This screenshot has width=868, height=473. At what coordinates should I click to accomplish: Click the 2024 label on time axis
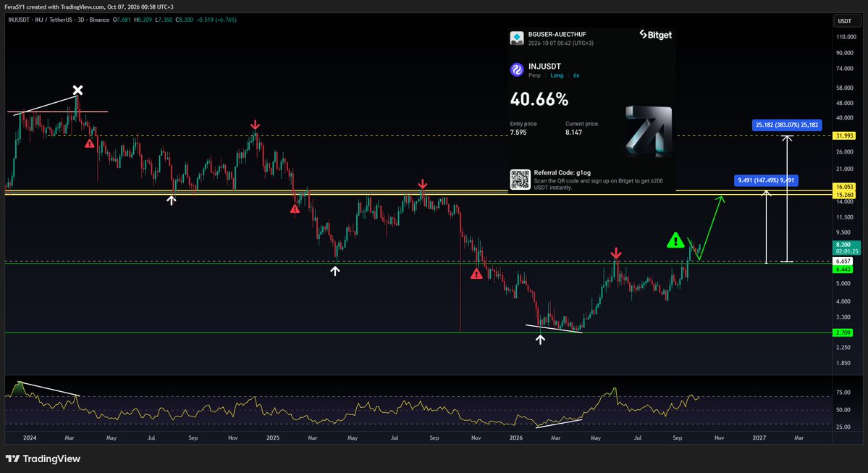pos(30,438)
